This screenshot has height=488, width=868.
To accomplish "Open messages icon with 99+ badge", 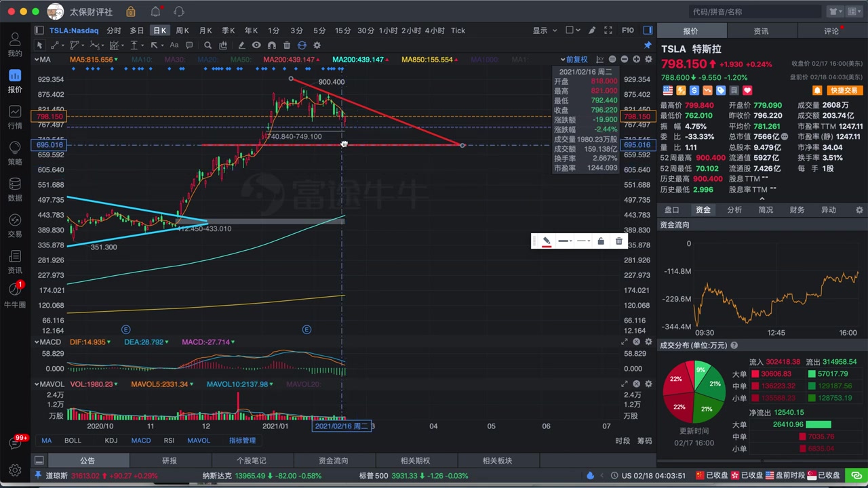I will point(15,443).
